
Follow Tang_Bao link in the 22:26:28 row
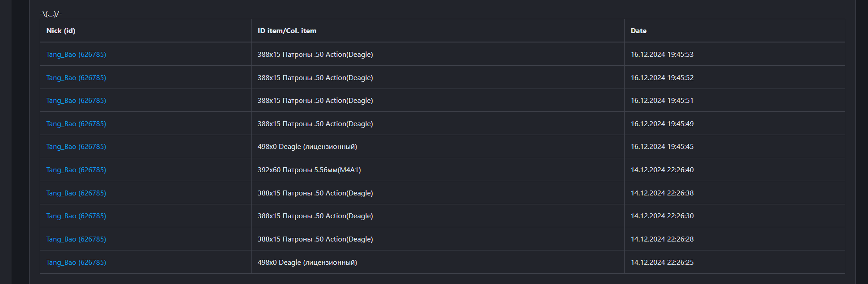[76, 239]
